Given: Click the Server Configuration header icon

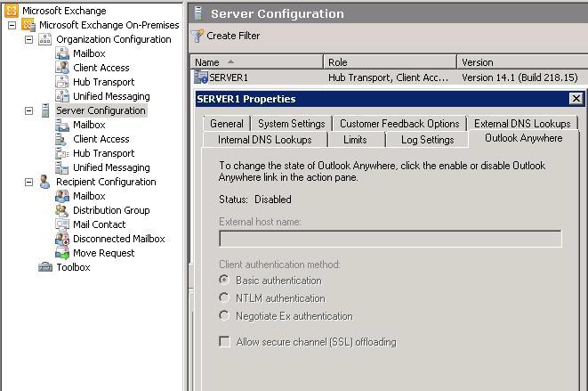Looking at the screenshot, I should (198, 13).
